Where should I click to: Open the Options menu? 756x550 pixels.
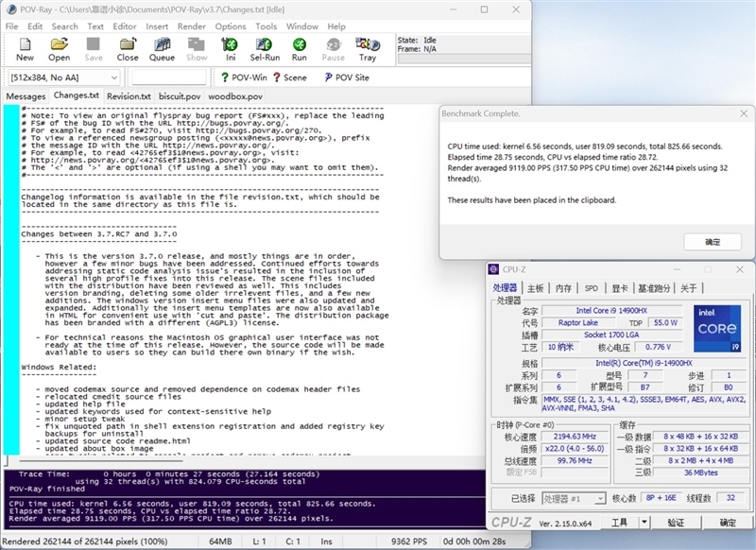231,26
